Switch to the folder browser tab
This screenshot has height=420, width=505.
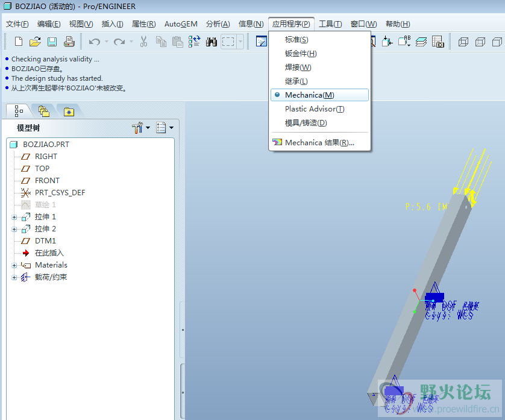pyautogui.click(x=44, y=111)
